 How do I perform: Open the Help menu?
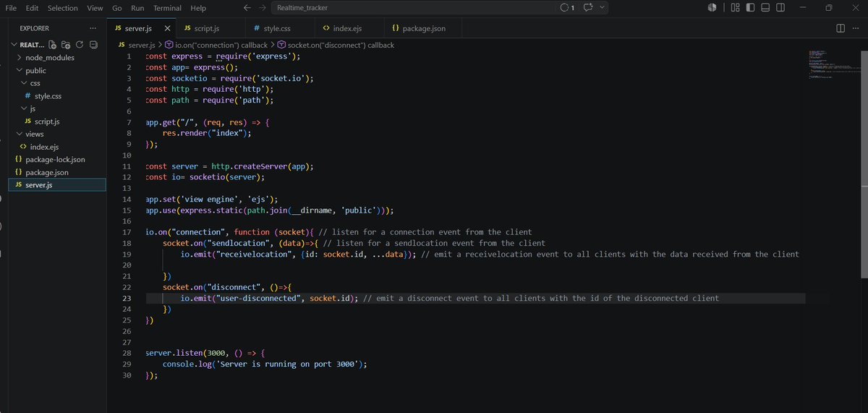click(x=198, y=8)
